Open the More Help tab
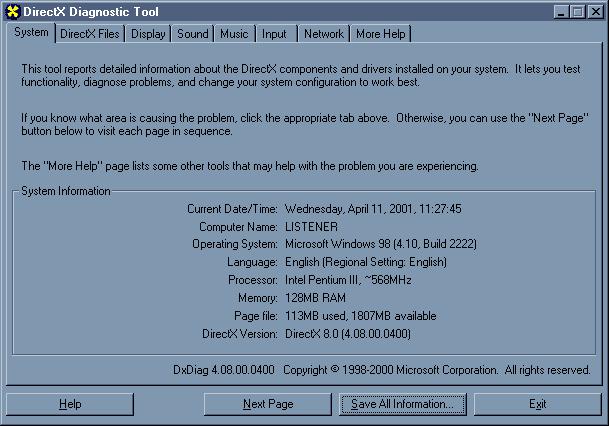 point(381,34)
